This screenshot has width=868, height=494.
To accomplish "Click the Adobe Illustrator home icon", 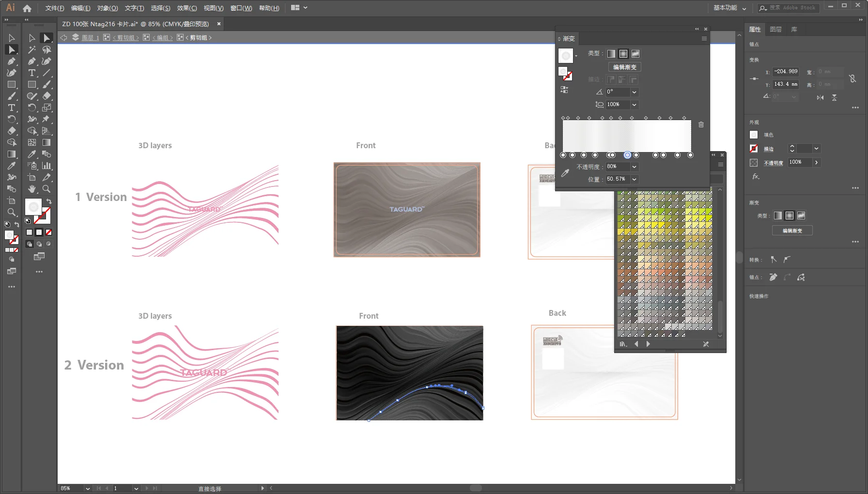I will [27, 8].
